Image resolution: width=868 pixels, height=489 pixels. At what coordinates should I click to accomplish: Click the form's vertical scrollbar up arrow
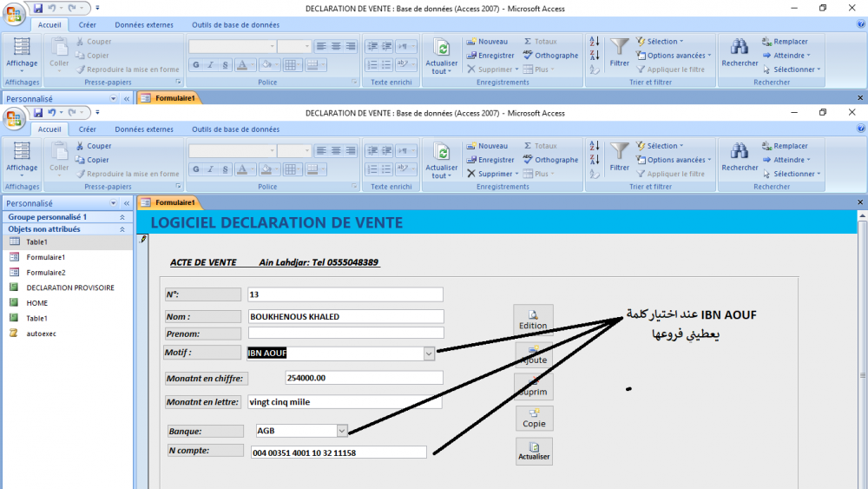point(862,216)
